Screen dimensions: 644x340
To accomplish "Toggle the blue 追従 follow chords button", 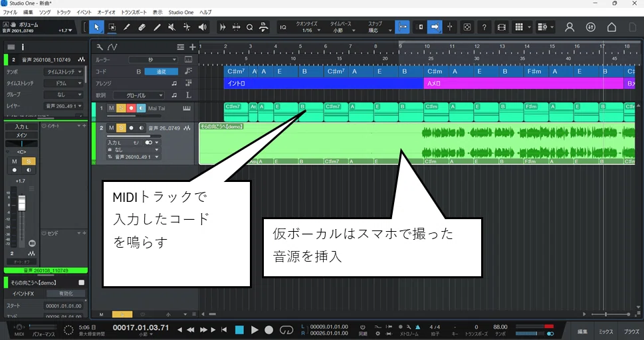I will point(161,72).
